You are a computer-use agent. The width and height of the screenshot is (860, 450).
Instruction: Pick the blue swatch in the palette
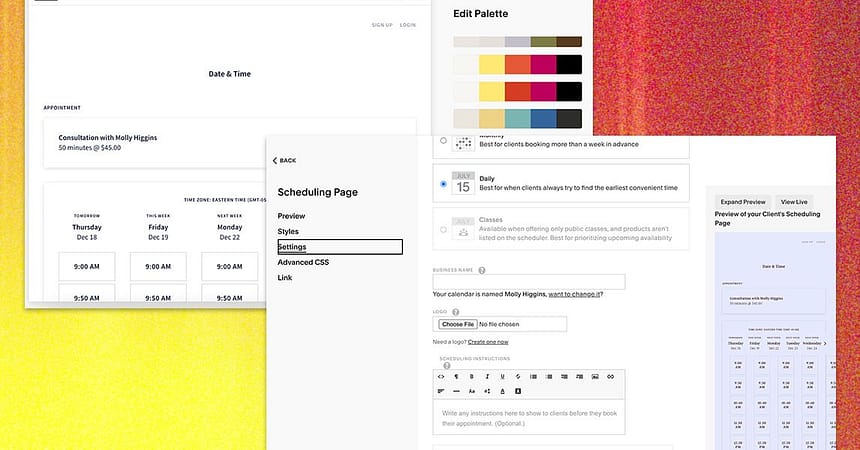pyautogui.click(x=543, y=118)
